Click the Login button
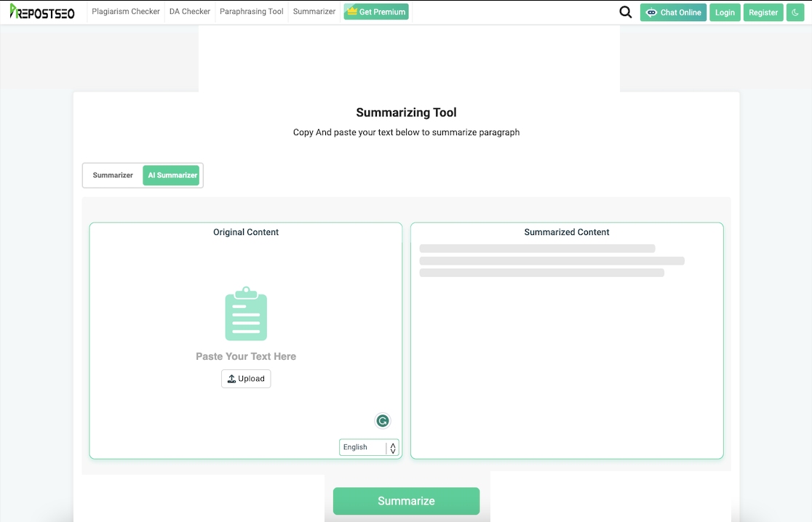The image size is (812, 522). pos(725,12)
